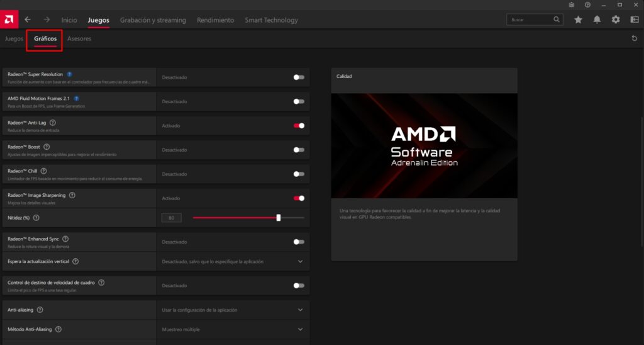This screenshot has width=644, height=345.
Task: Disable Radeon Anti-Lag toggle
Action: [x=299, y=126]
